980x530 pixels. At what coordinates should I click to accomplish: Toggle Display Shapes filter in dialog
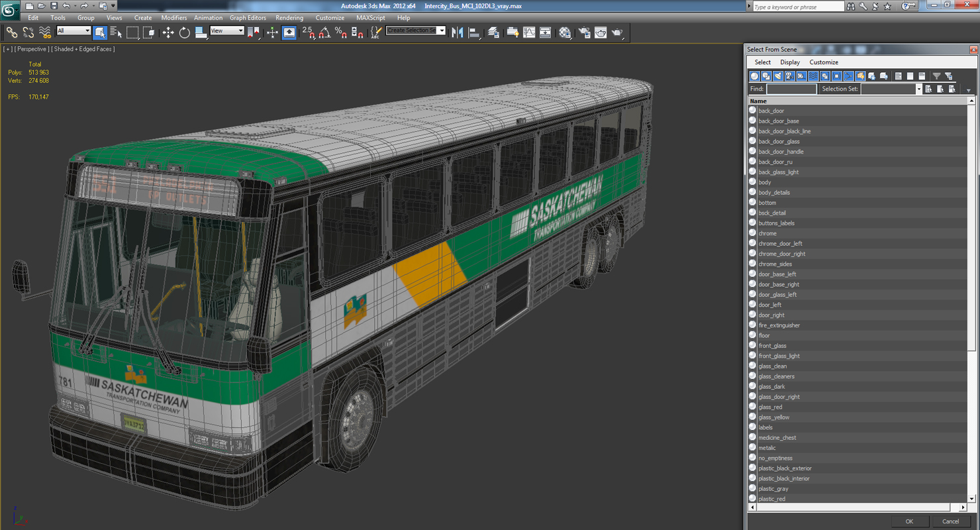[766, 76]
